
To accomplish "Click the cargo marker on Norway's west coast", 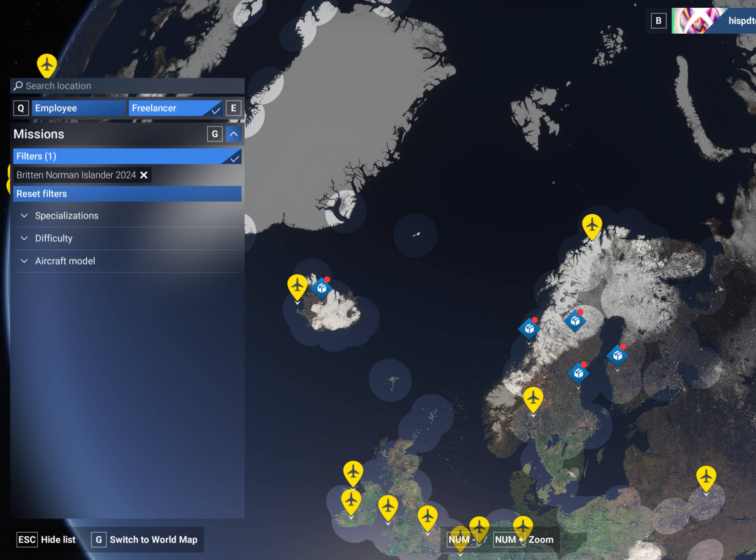I will [x=529, y=328].
